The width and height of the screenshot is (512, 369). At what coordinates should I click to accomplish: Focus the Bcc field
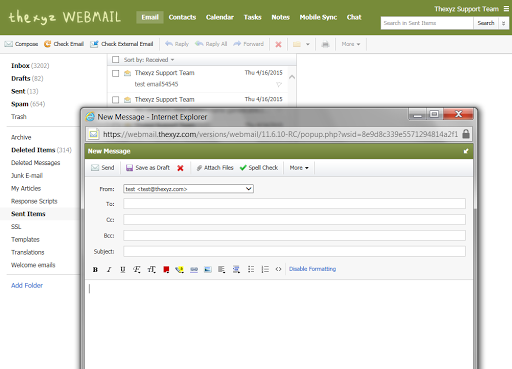294,236
